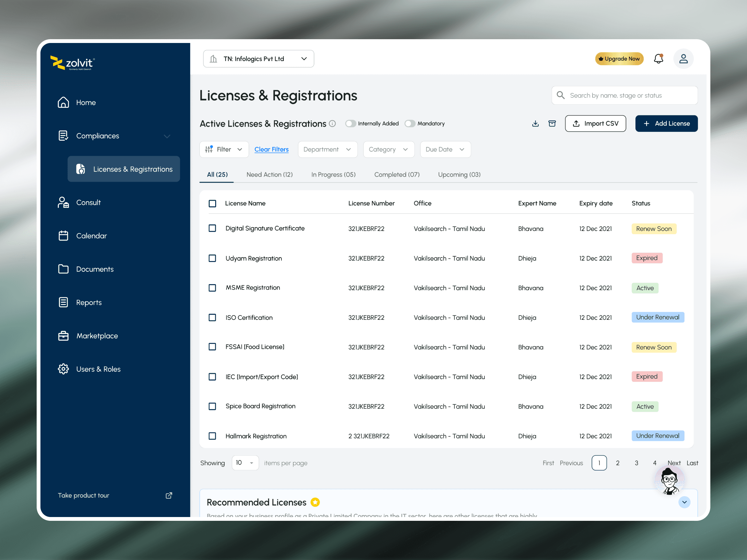Switch to the Completed (07) tab
The width and height of the screenshot is (747, 560).
[x=397, y=175]
